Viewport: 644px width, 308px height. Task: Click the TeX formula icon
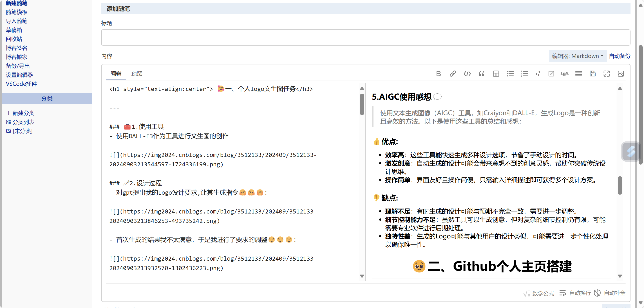pyautogui.click(x=564, y=74)
